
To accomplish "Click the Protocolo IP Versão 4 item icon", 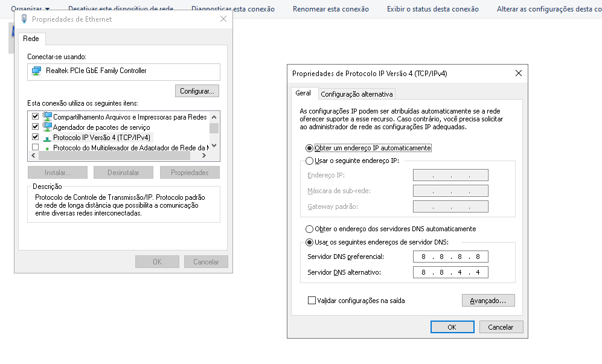I will click(x=47, y=138).
